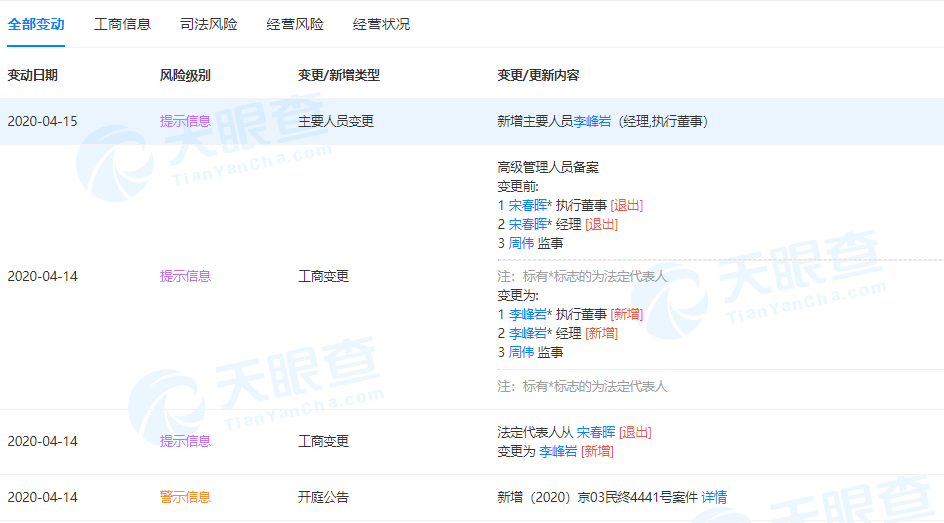Viewport: 944px width, 523px height.
Task: Click 提示信息 label in the 2020-04-15 row
Action: coord(185,122)
